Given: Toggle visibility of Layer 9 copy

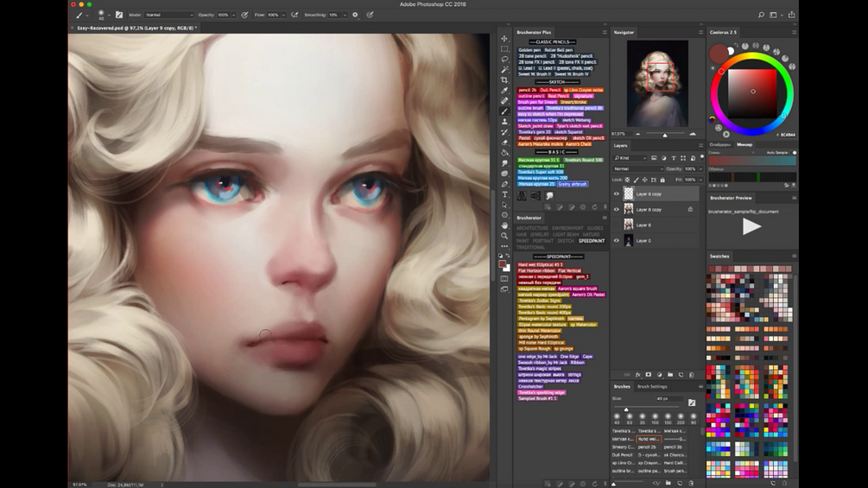Looking at the screenshot, I should (616, 193).
